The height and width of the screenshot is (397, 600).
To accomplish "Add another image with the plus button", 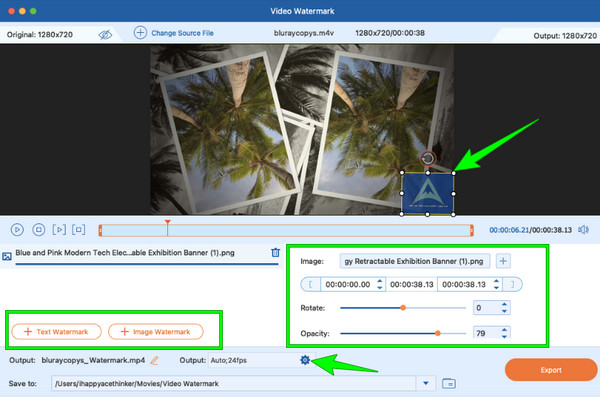I will coord(503,261).
